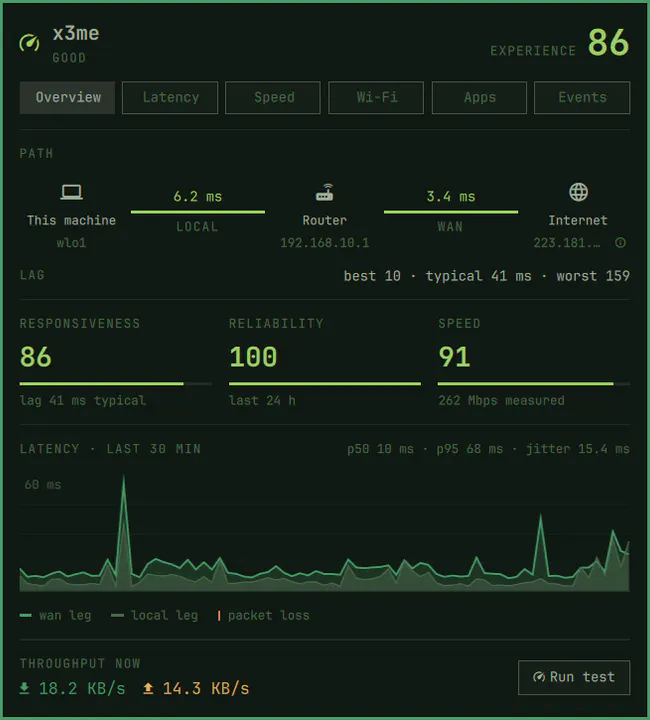Select the Overview tab
The height and width of the screenshot is (720, 650).
click(67, 97)
